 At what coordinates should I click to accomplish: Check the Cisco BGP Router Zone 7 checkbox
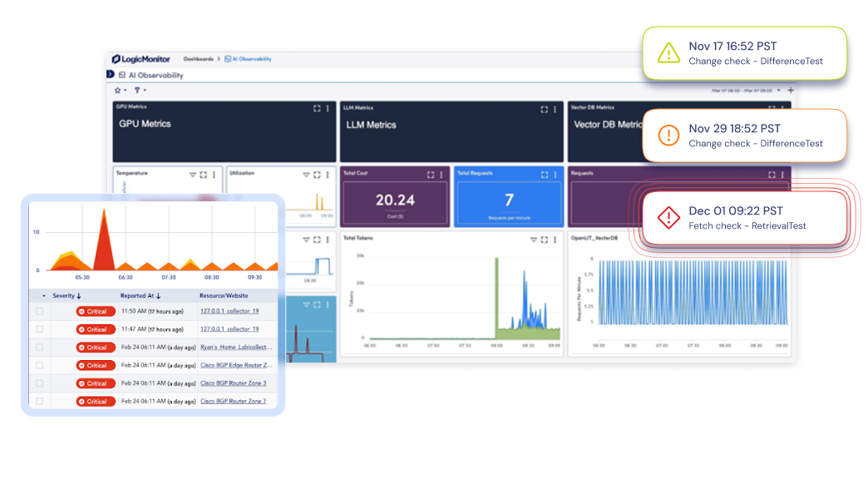click(x=39, y=401)
